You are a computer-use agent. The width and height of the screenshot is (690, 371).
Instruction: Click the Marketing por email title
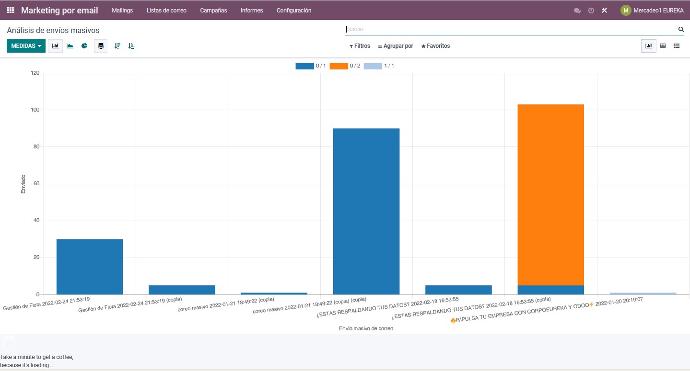(59, 10)
